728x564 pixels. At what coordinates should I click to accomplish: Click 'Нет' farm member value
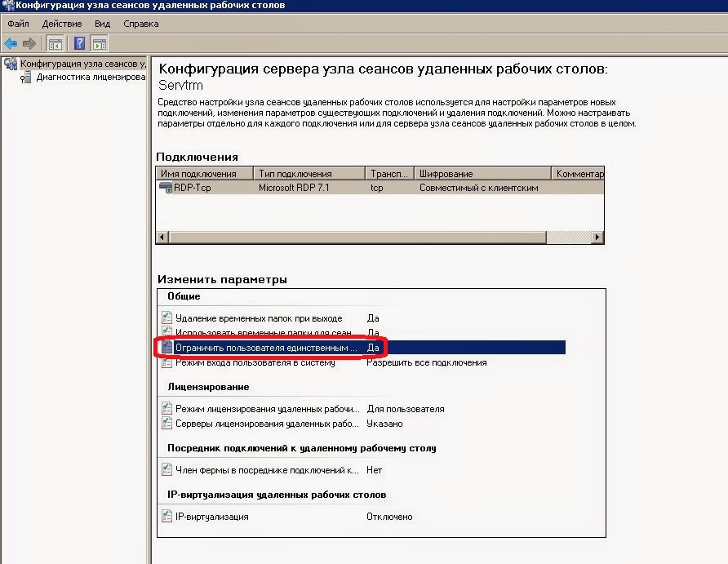click(374, 470)
